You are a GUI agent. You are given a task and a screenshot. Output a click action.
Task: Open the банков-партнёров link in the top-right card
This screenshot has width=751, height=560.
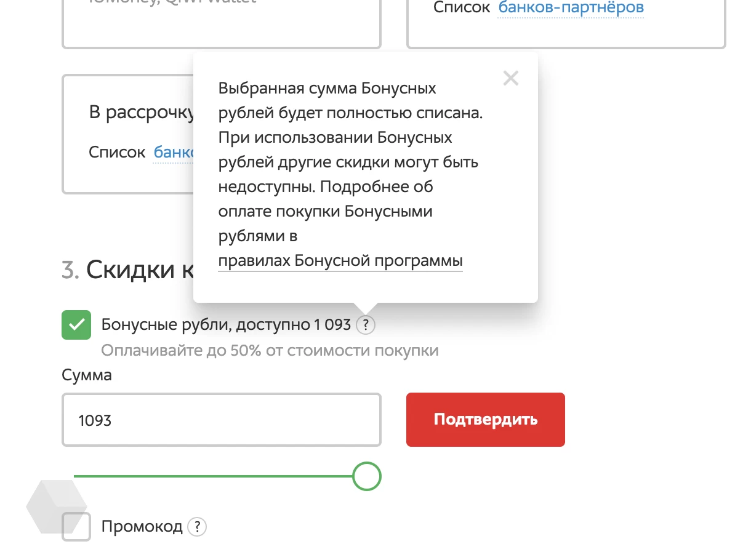coord(571,8)
